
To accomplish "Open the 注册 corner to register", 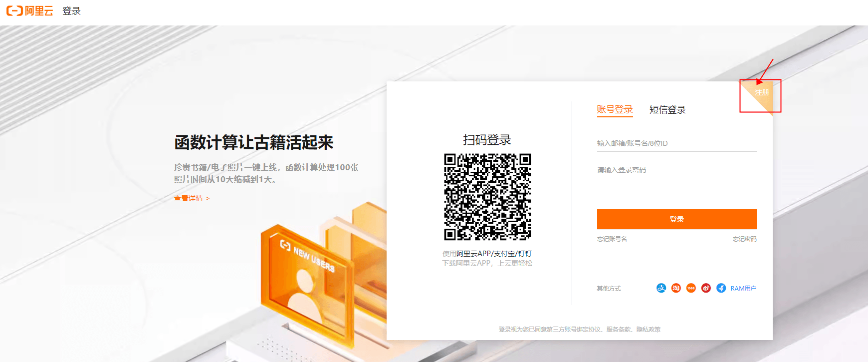I will (x=761, y=92).
